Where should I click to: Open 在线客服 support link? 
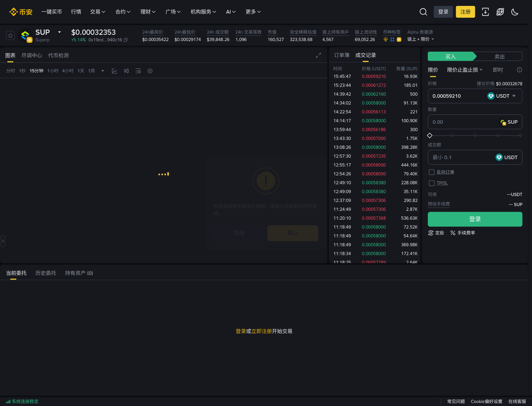pyautogui.click(x=517, y=402)
